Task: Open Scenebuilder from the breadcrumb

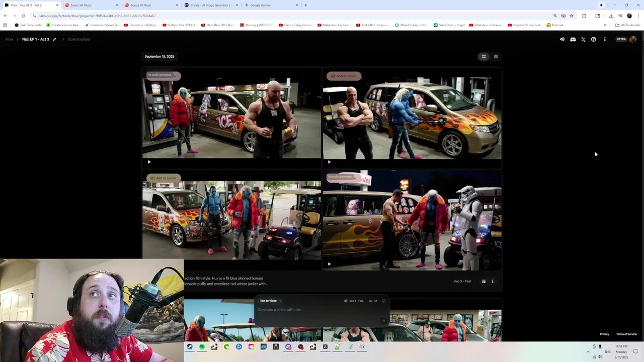Action: click(x=79, y=39)
